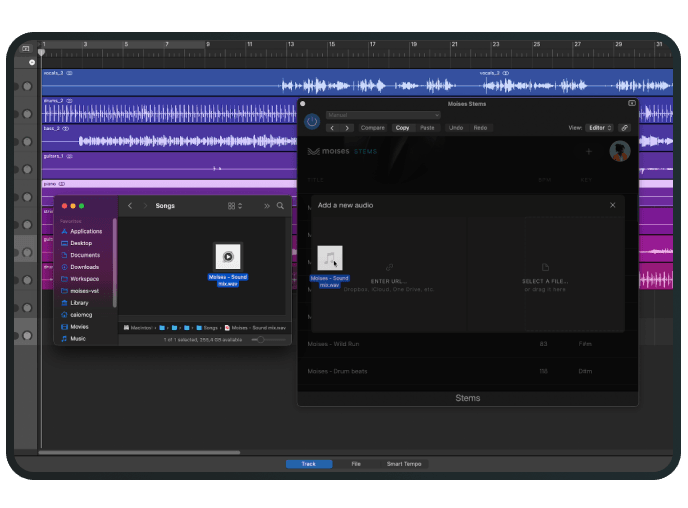Click the catch playhead icon above tracks
Screen dimensions: 688x508
(x=25, y=48)
